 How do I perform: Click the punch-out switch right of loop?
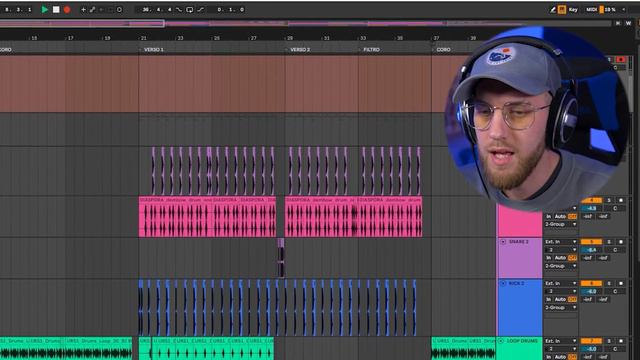pyautogui.click(x=201, y=9)
